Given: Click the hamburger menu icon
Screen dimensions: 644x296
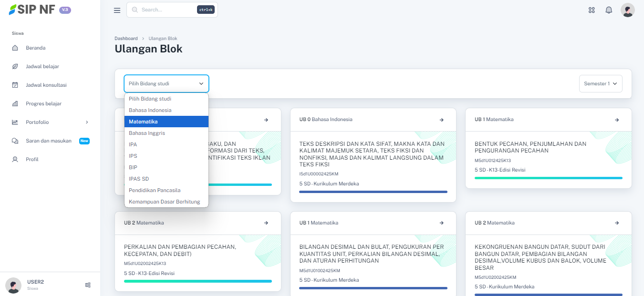Looking at the screenshot, I should point(117,10).
